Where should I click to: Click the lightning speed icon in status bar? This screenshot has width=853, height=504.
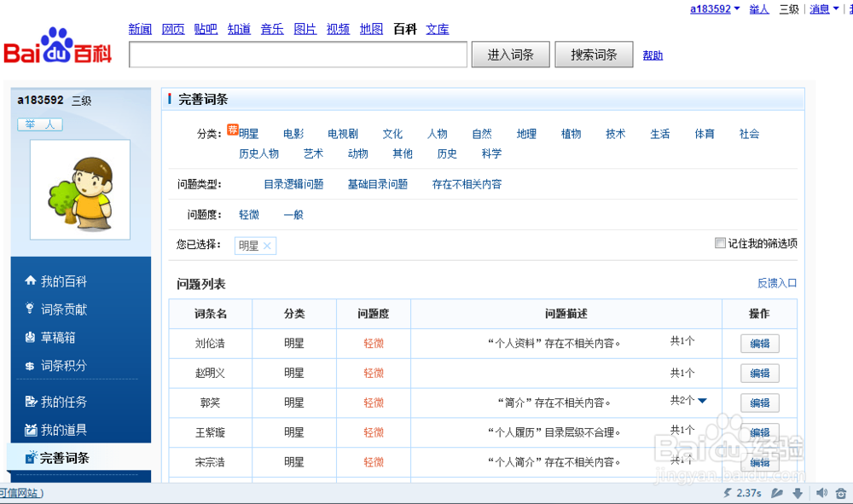[x=728, y=493]
